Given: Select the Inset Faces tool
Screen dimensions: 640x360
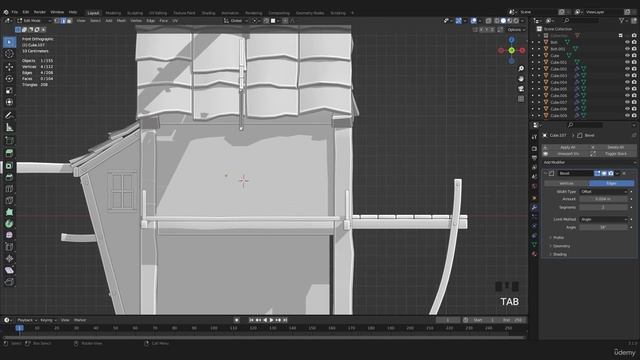Looking at the screenshot, I should pyautogui.click(x=9, y=165).
